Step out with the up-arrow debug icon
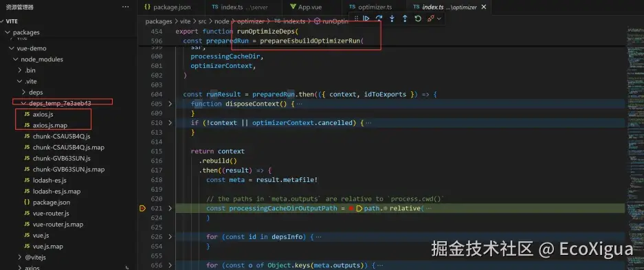 [405, 19]
